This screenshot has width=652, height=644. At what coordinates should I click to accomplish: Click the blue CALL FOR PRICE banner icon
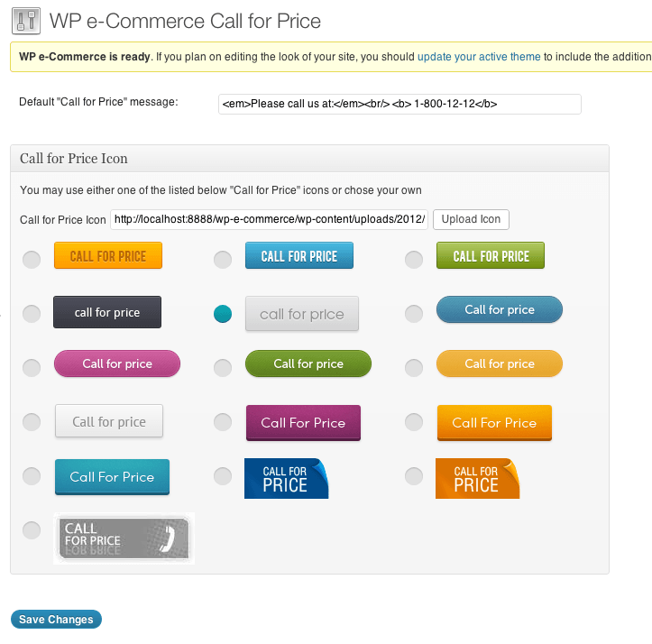299,255
